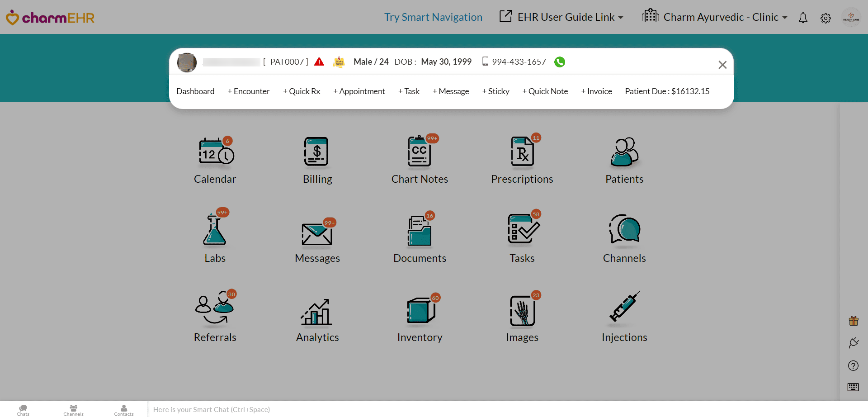Open Try Smart Navigation
Viewport: 868px width, 417px height.
click(x=433, y=17)
